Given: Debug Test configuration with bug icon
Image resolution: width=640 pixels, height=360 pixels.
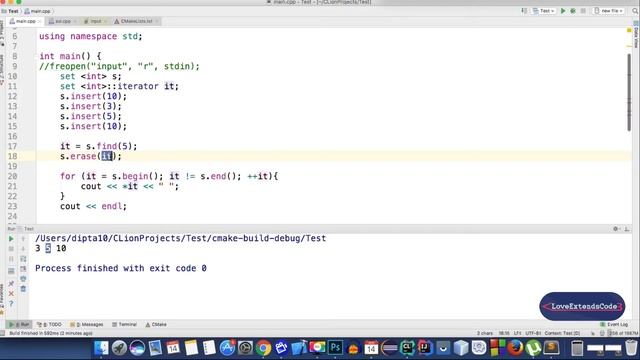Looking at the screenshot, I should (573, 11).
